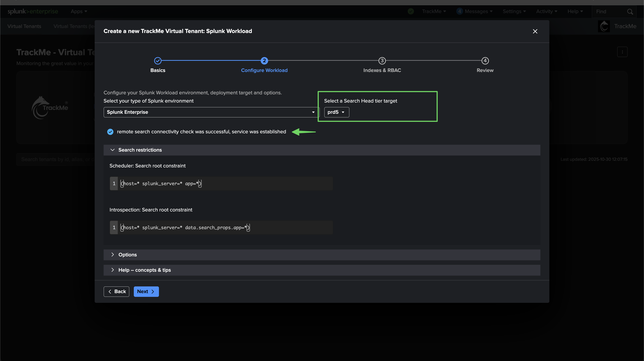Click the step 2 Configure Workload circle
The height and width of the screenshot is (361, 644).
[x=264, y=61]
